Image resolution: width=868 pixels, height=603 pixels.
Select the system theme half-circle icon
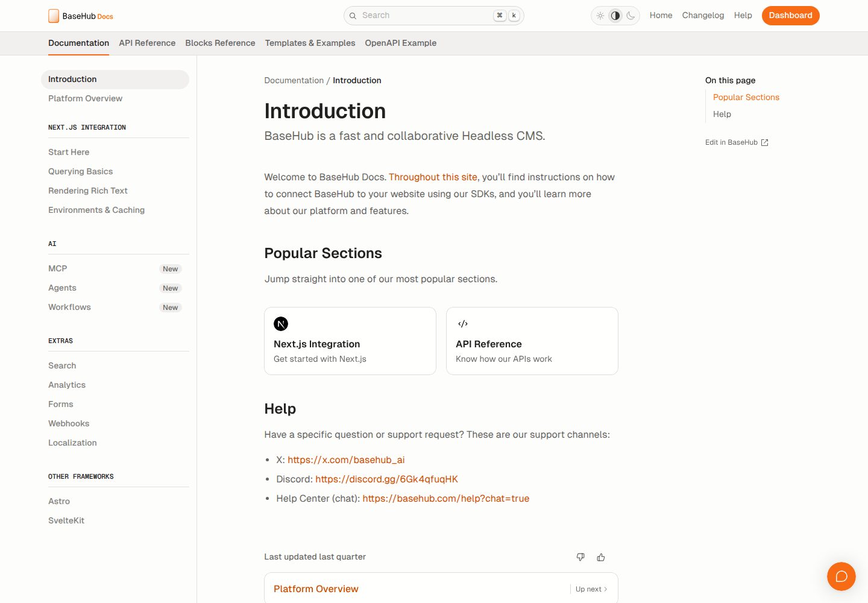coord(615,16)
